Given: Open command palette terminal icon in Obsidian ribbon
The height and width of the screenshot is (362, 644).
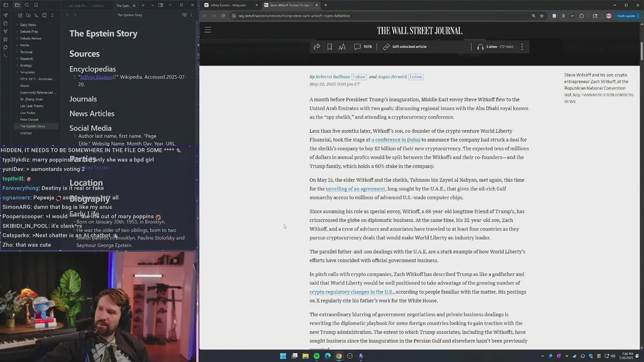Looking at the screenshot, I should point(6,55).
